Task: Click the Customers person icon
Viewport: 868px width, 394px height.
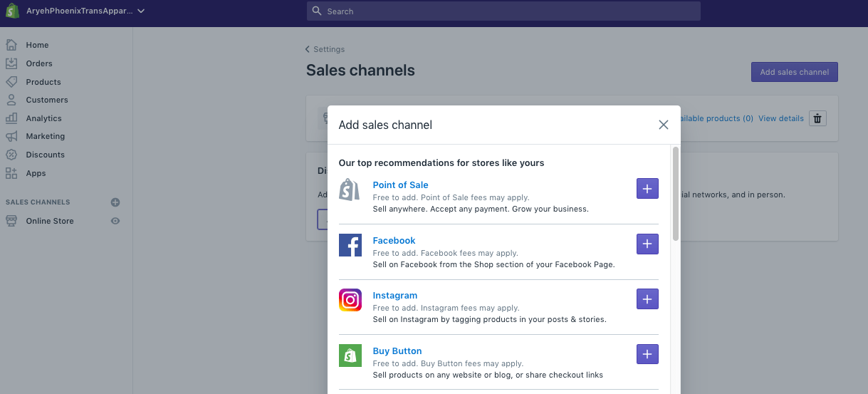Action: click(x=11, y=100)
